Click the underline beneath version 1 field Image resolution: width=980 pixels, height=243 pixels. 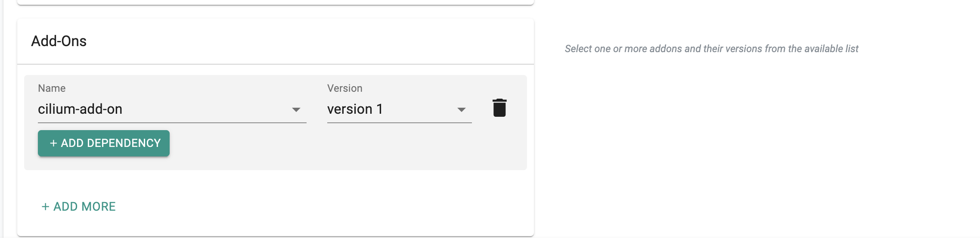[x=399, y=123]
